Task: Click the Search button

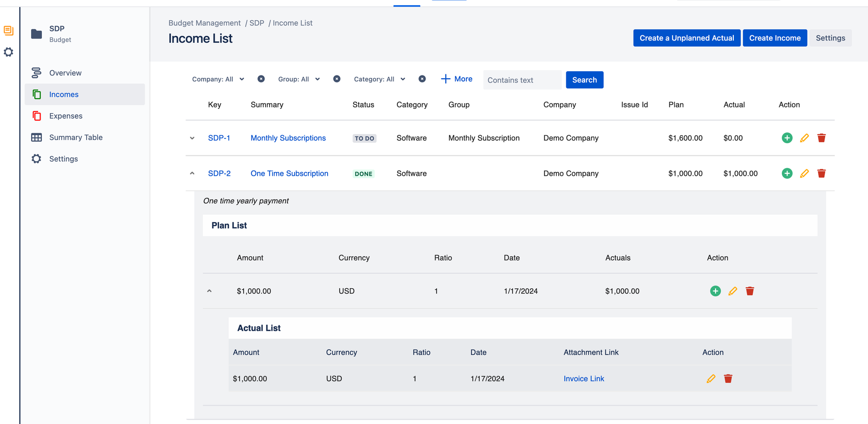Action: (x=585, y=80)
